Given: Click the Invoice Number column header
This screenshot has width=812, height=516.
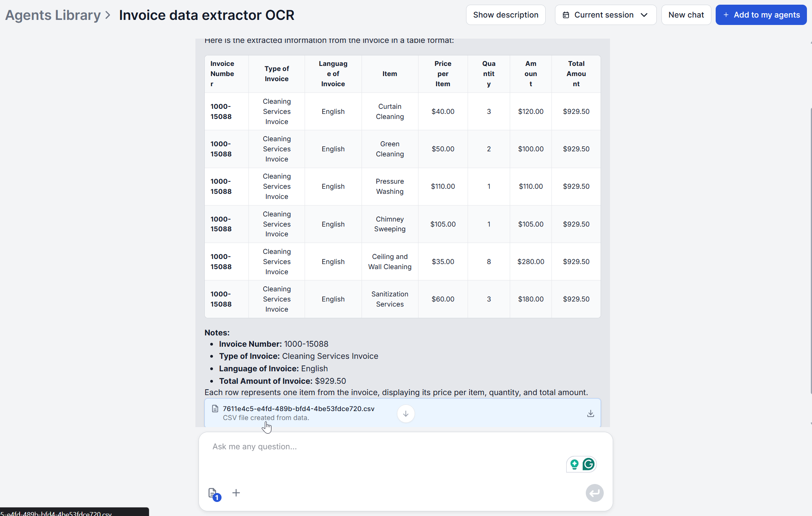Looking at the screenshot, I should pyautogui.click(x=227, y=74).
